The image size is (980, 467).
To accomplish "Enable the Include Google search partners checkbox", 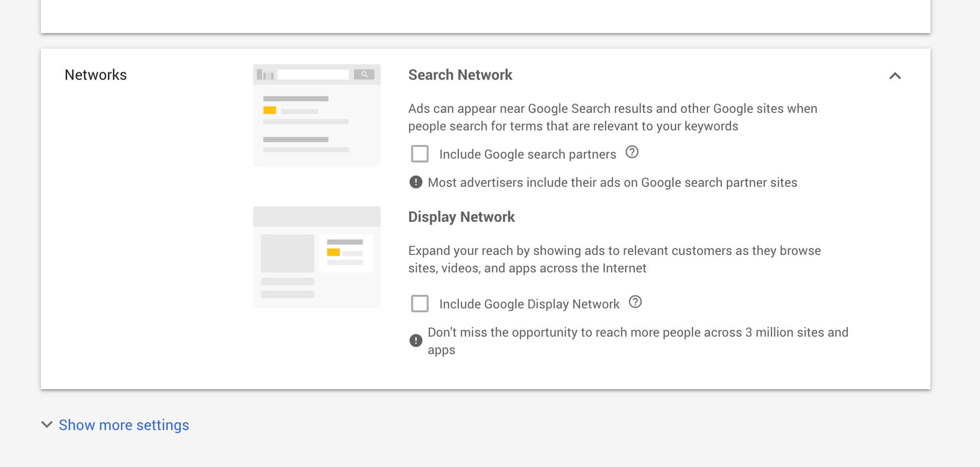I will [x=419, y=154].
